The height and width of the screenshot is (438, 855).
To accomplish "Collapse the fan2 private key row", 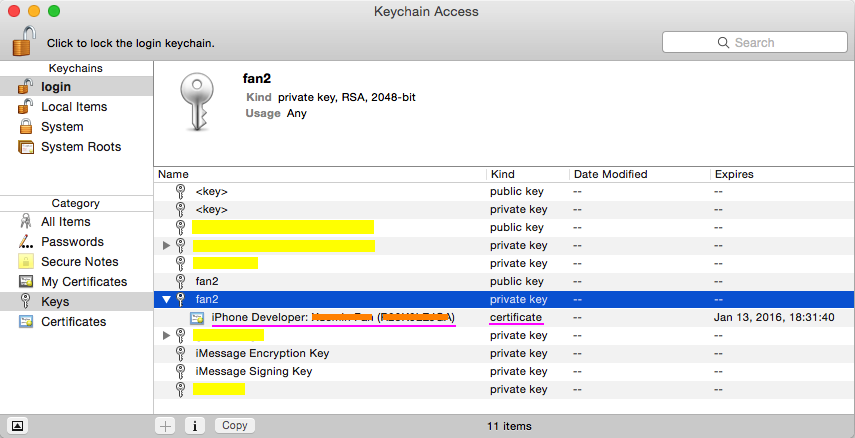I will [x=167, y=299].
